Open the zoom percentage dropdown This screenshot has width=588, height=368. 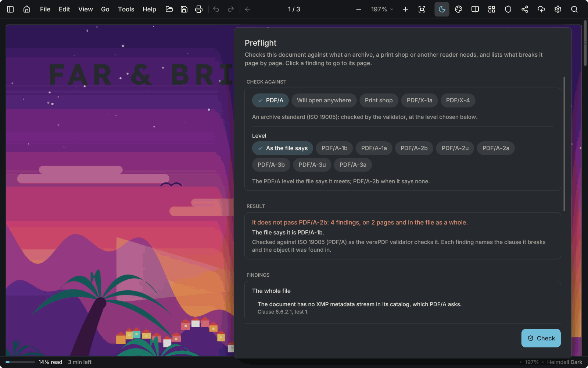click(x=382, y=9)
